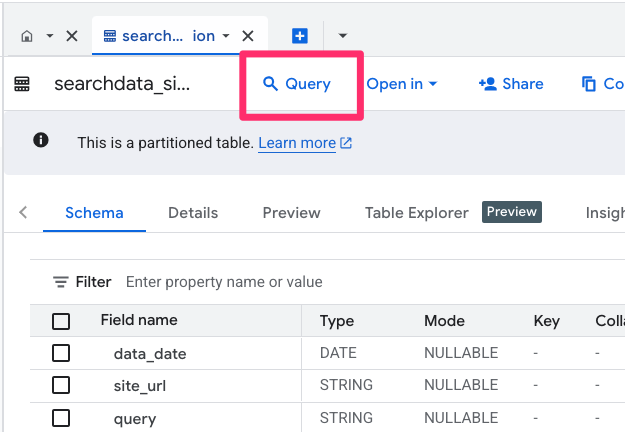The height and width of the screenshot is (432, 625).
Task: Toggle the select-all fields checkbox
Action: click(x=61, y=321)
